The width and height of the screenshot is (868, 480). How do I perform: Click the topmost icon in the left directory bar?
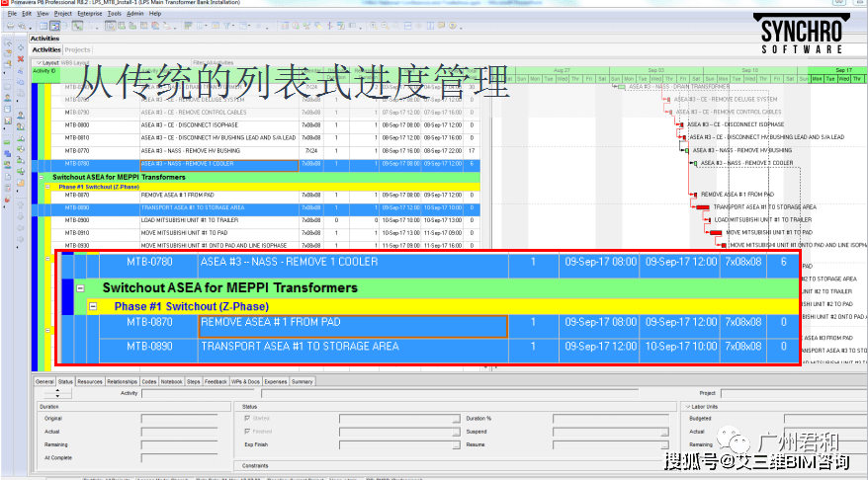pyautogui.click(x=8, y=43)
